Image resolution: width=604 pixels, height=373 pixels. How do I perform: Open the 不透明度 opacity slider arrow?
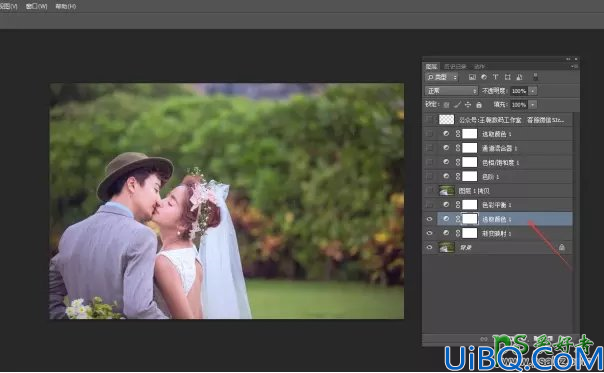point(533,91)
